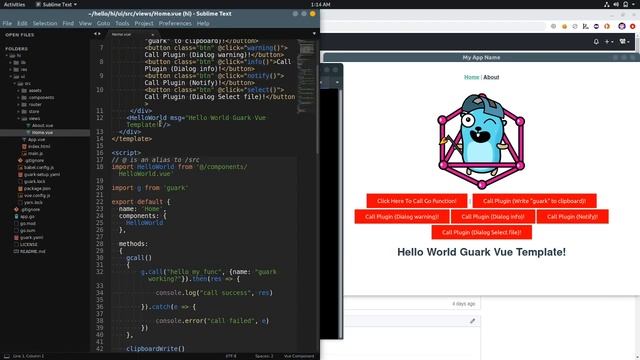This screenshot has height=360, width=640.
Task: Open guark.lock in the sidebar
Action: [x=34, y=182]
